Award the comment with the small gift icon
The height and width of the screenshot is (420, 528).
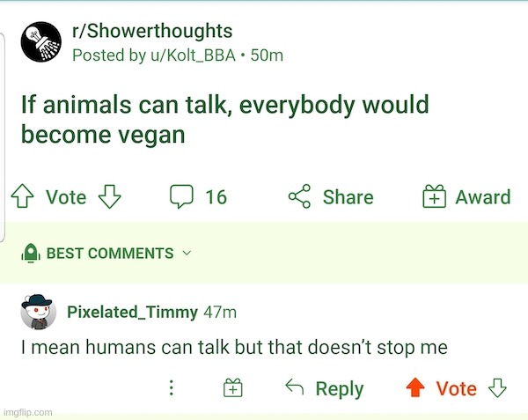(232, 388)
